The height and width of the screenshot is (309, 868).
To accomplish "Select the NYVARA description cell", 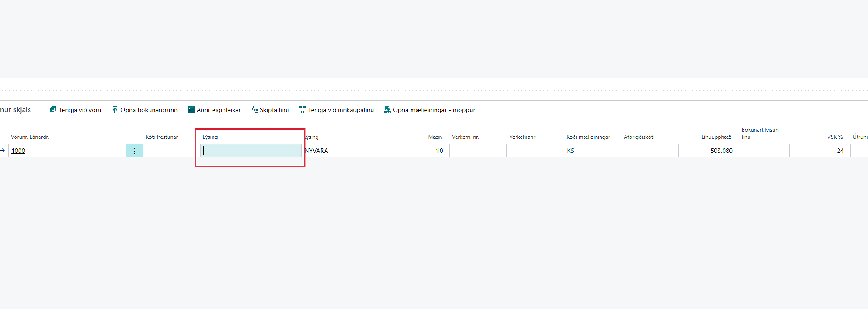I will pos(345,151).
